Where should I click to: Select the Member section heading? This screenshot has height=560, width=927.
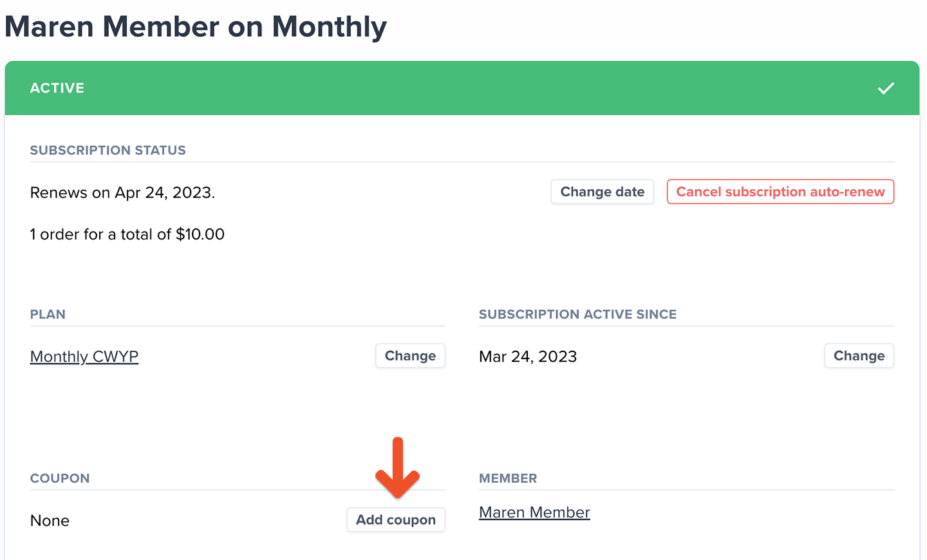508,478
